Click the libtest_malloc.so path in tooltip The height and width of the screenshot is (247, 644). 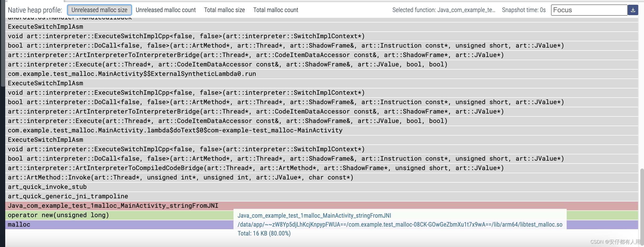400,224
